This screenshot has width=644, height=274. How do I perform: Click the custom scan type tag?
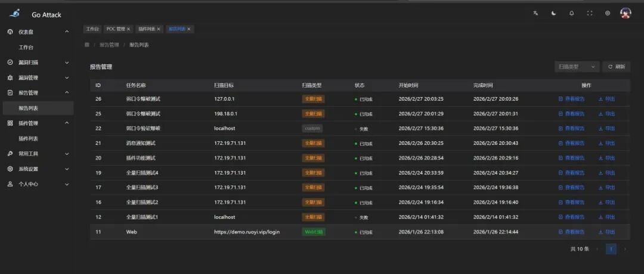point(312,129)
